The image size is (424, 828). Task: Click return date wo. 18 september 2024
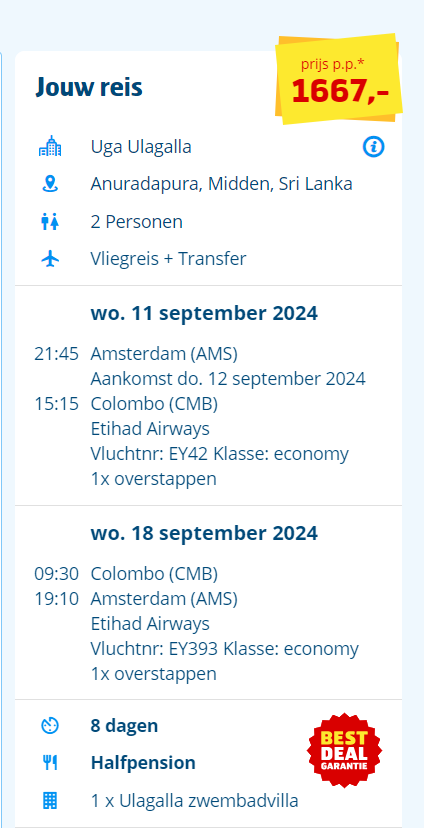pyautogui.click(x=204, y=533)
